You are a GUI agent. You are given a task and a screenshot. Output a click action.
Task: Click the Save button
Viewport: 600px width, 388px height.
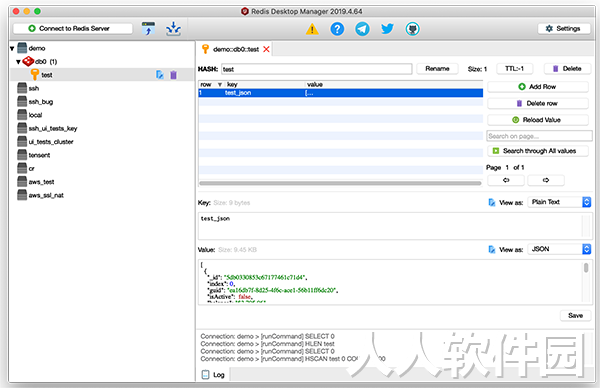coord(576,315)
